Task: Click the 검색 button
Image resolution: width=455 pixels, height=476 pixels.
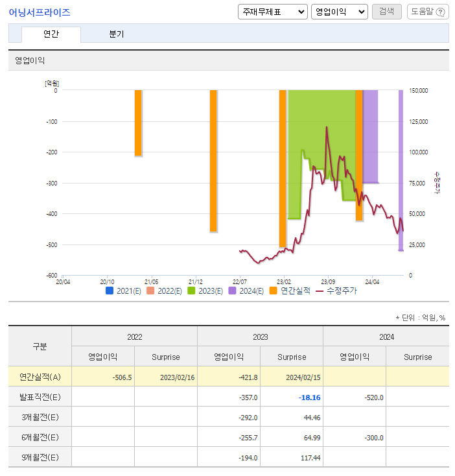Action: click(387, 12)
